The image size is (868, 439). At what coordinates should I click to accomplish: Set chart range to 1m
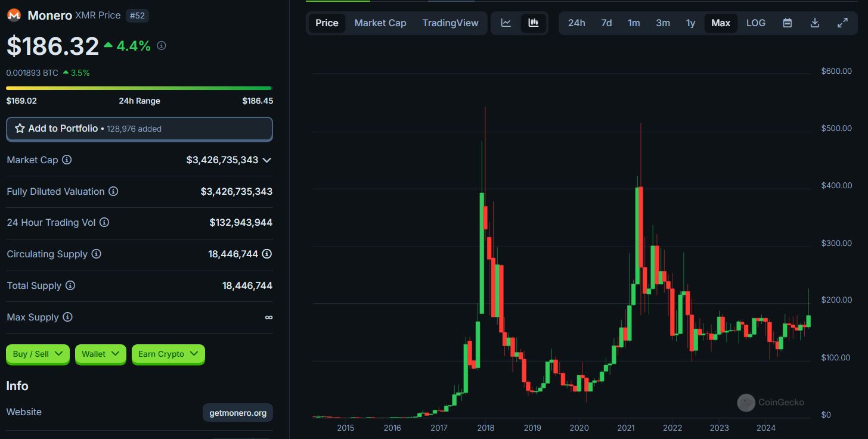click(634, 23)
